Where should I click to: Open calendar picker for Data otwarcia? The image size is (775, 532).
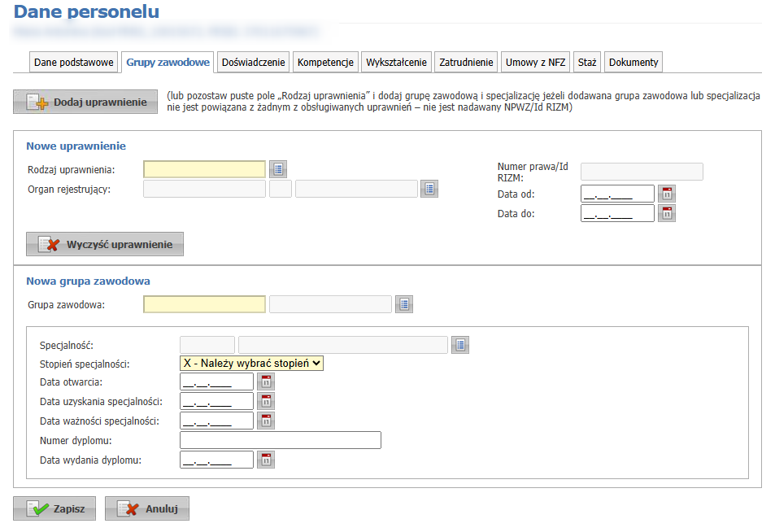pyautogui.click(x=266, y=382)
